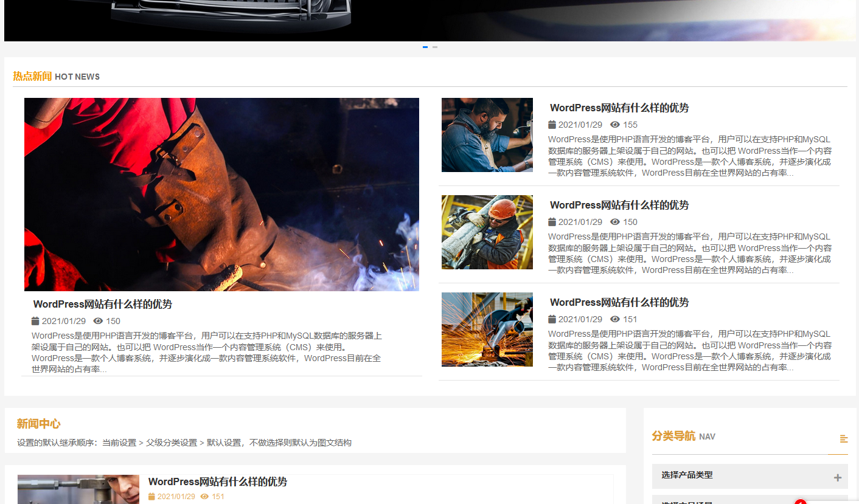This screenshot has height=504, width=859.
Task: Click the calendar icon in the 新闻中心 article row
Action: tap(150, 496)
